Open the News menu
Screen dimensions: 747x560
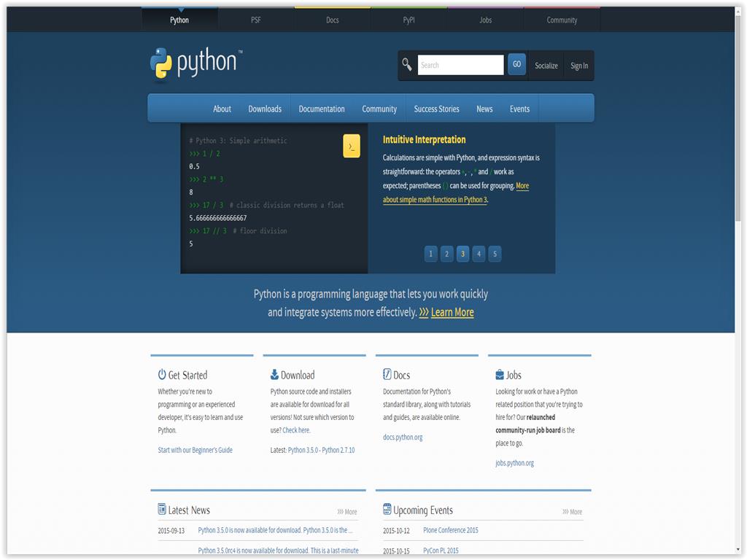click(x=484, y=109)
